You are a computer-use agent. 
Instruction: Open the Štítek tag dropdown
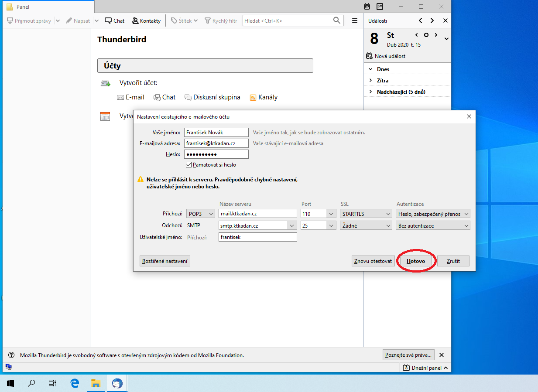(x=184, y=20)
